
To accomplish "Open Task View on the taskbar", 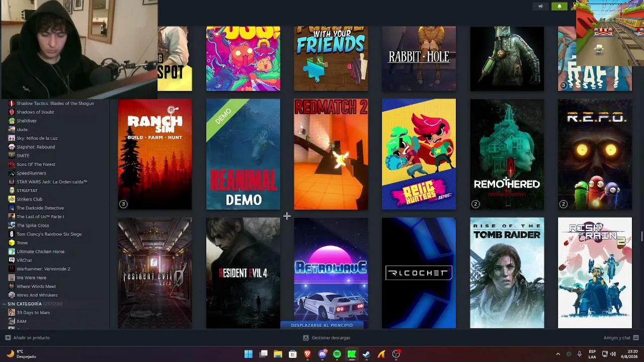I will click(x=263, y=354).
